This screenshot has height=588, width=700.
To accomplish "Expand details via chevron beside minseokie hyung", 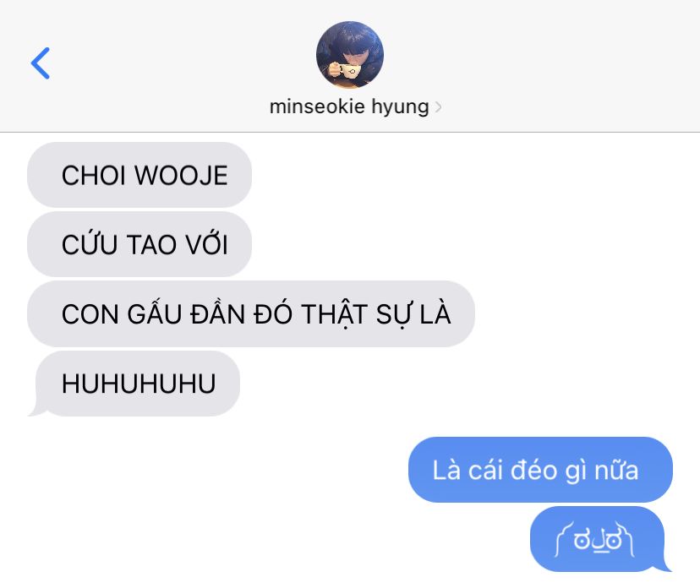I will 439,107.
